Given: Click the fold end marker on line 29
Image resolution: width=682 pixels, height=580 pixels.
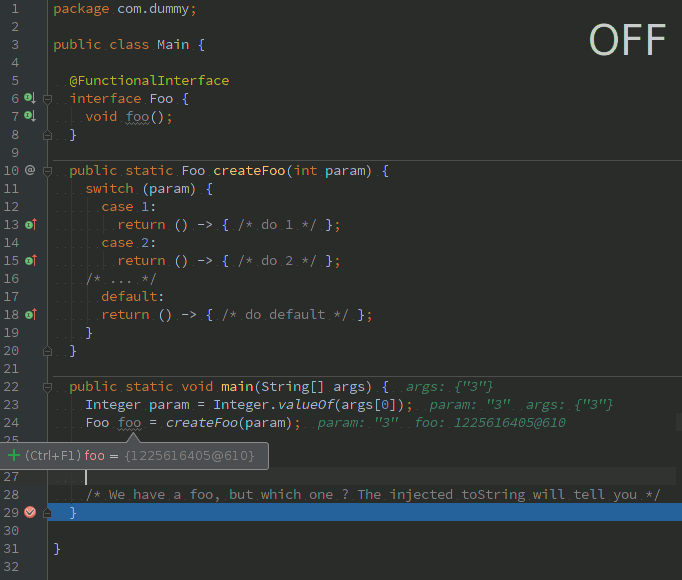Looking at the screenshot, I should pyautogui.click(x=47, y=513).
